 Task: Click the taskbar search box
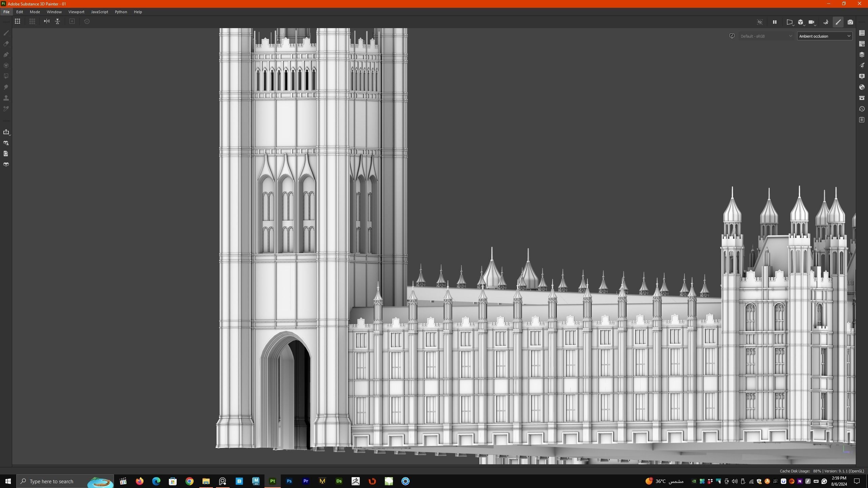coord(65,481)
